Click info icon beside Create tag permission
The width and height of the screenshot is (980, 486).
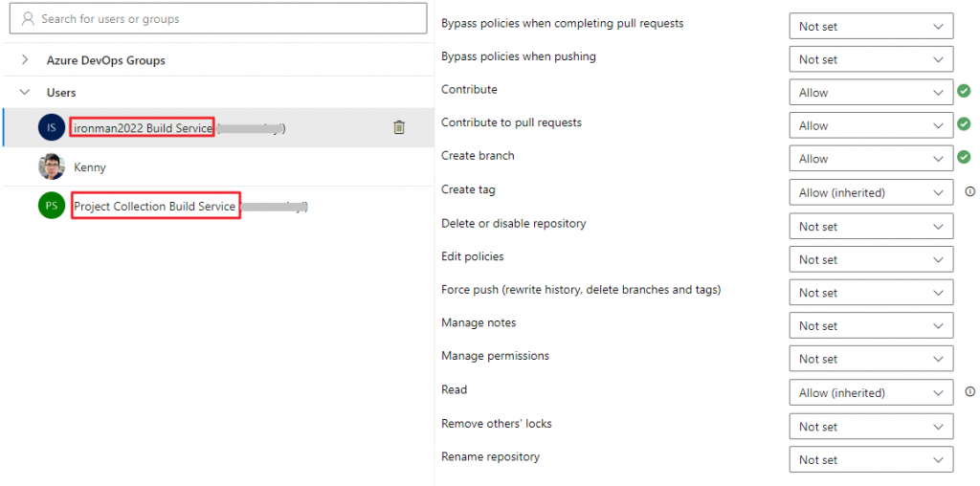pyautogui.click(x=969, y=191)
